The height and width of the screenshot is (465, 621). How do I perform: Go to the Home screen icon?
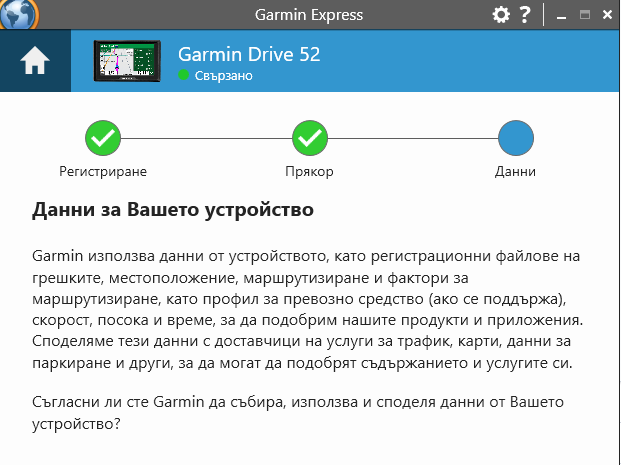pyautogui.click(x=35, y=61)
